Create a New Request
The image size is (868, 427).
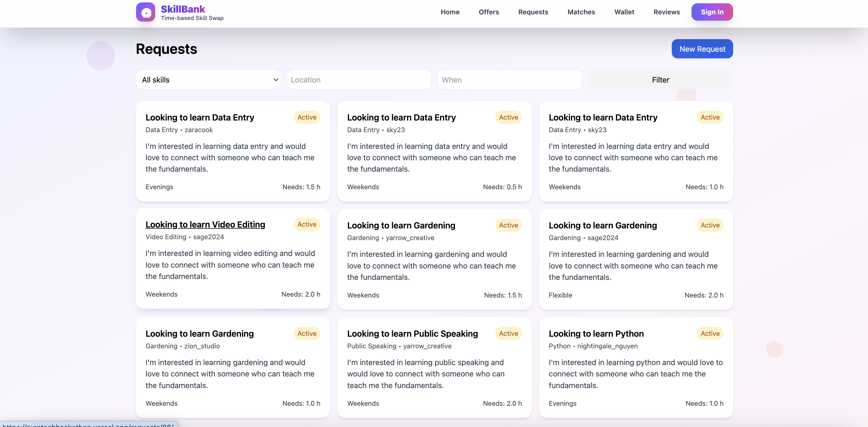click(702, 49)
